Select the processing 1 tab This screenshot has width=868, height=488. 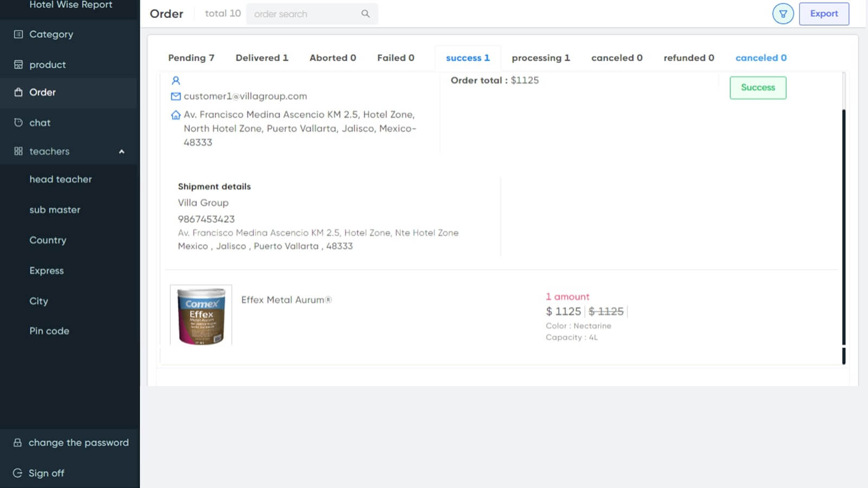(x=540, y=58)
